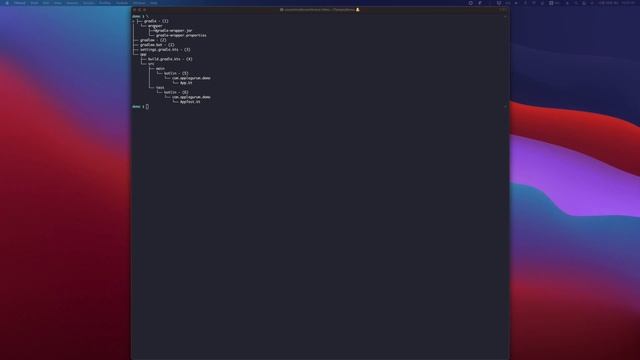The image size is (640, 360).
Task: Click the terminal cursor at the last prompt
Action: point(147,107)
